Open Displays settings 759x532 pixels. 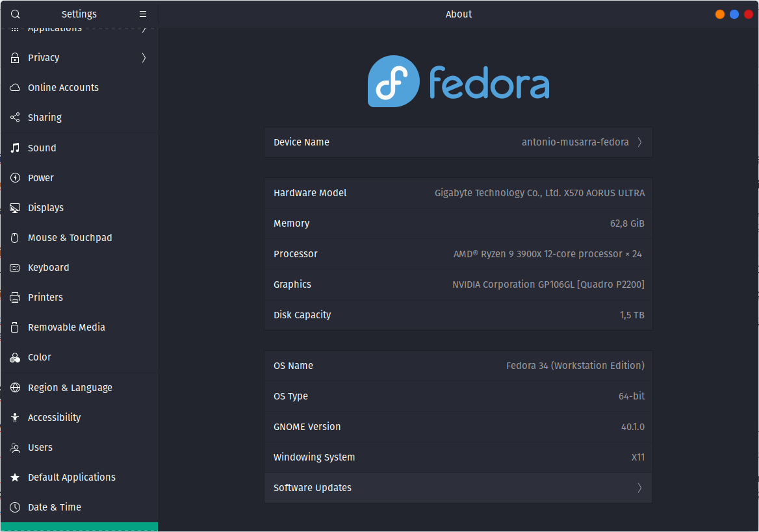pyautogui.click(x=79, y=208)
